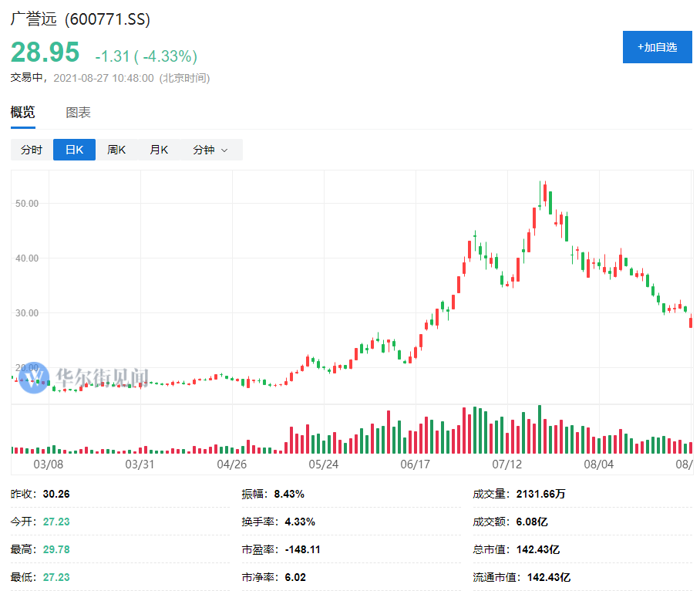The height and width of the screenshot is (591, 700).
Task: Select the 分时 chart mode
Action: 32,150
